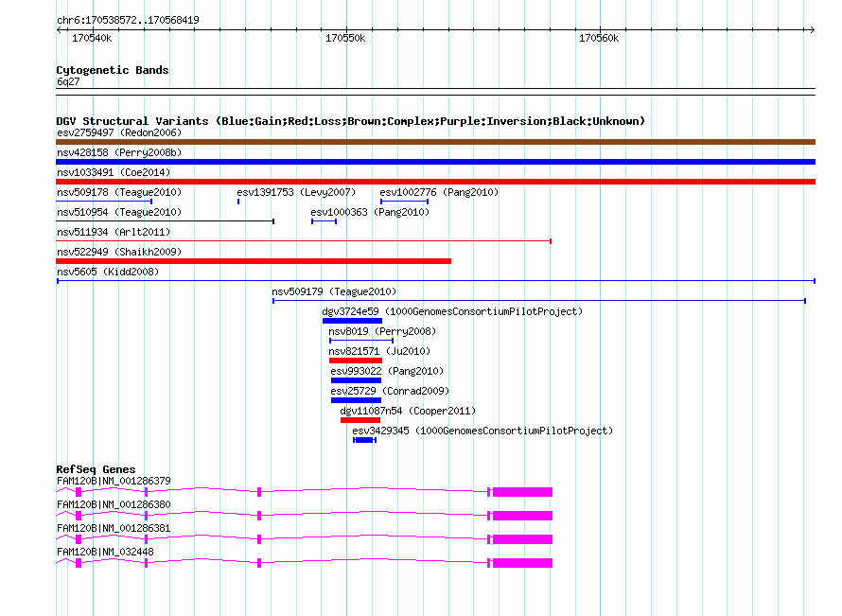Click the 6q27 band label

pyautogui.click(x=68, y=81)
